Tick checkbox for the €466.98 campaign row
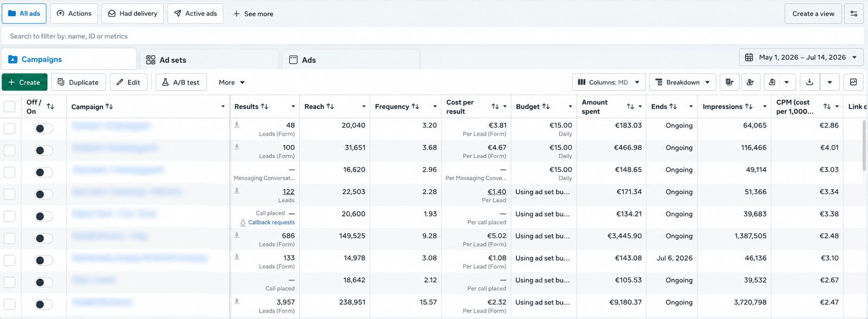Viewport: 868px width, 319px height. [10, 150]
